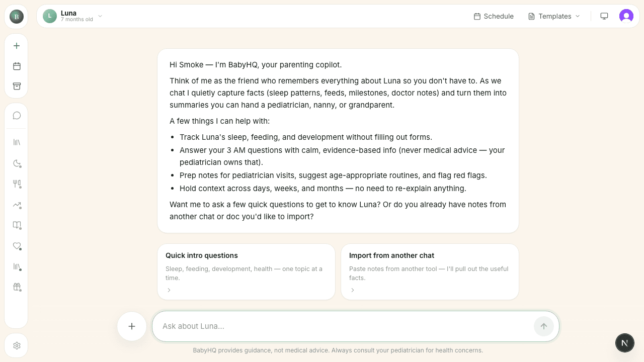This screenshot has width=644, height=362.
Task: Choose the Quick intro questions card
Action: pos(246,272)
